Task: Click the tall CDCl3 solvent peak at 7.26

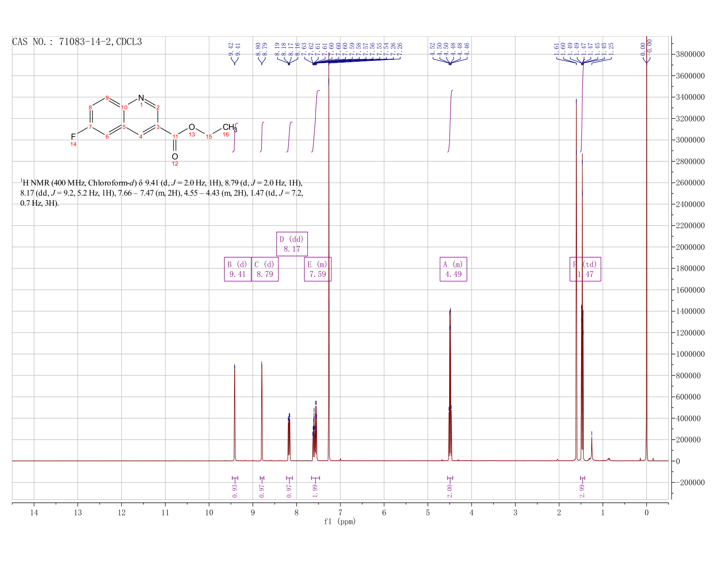Action: pyautogui.click(x=329, y=265)
